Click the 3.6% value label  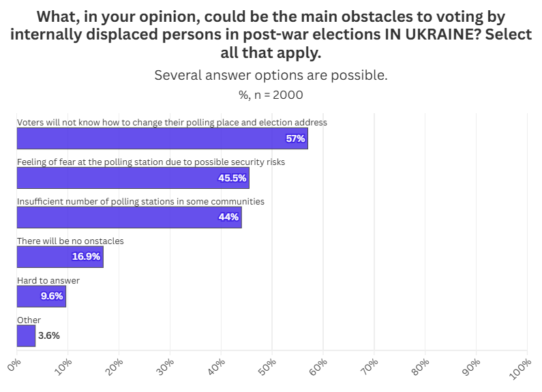[49, 335]
